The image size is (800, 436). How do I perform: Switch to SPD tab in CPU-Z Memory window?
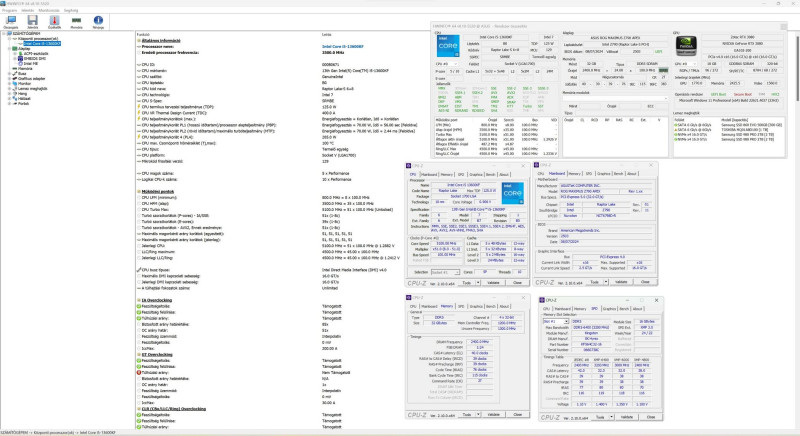coord(461,306)
